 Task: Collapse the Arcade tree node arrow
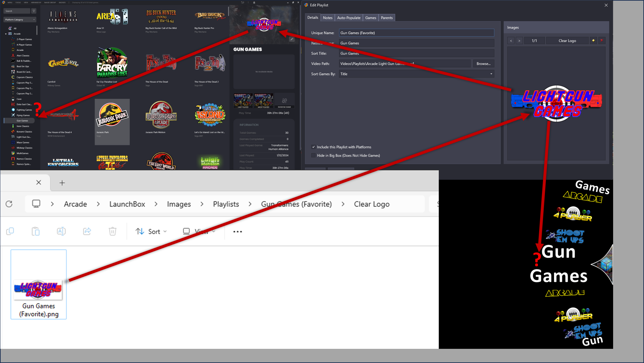pyautogui.click(x=6, y=34)
